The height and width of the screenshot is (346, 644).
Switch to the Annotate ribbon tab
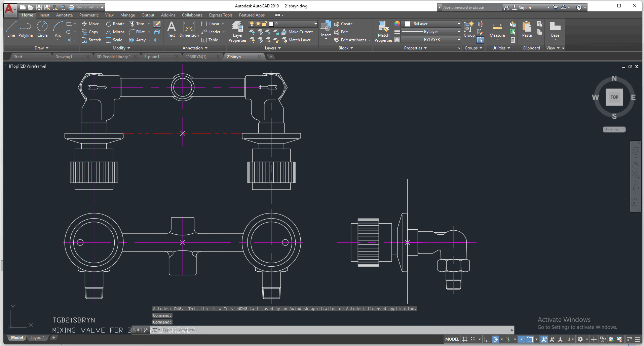[x=64, y=15]
